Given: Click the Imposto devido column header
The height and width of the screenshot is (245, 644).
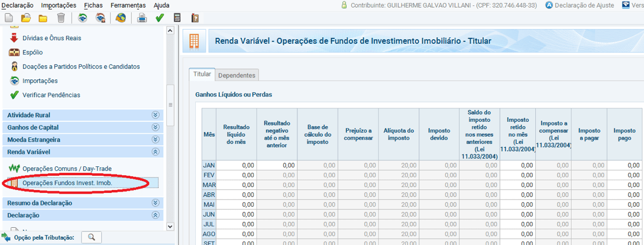Looking at the screenshot, I should pyautogui.click(x=439, y=134).
